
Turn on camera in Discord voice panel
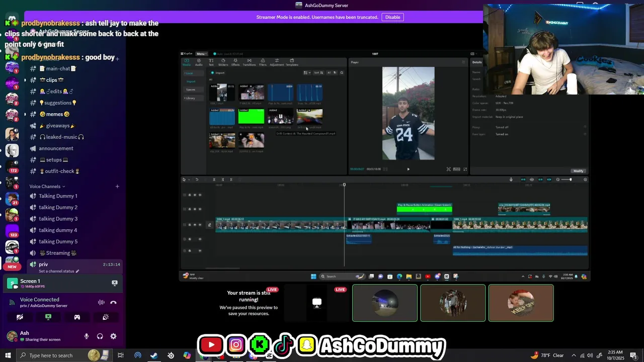coord(20,317)
